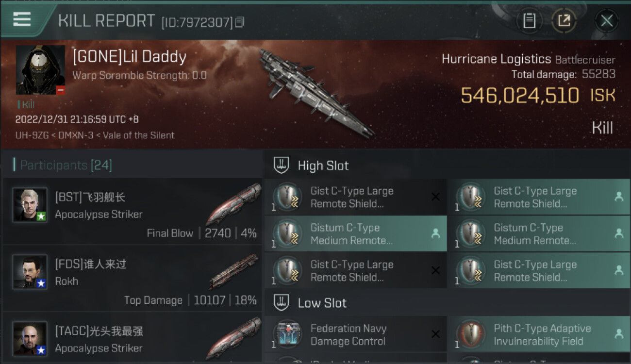Open participant [FDS]谁人来过 Rokh entry
The width and height of the screenshot is (631, 364).
[132, 279]
